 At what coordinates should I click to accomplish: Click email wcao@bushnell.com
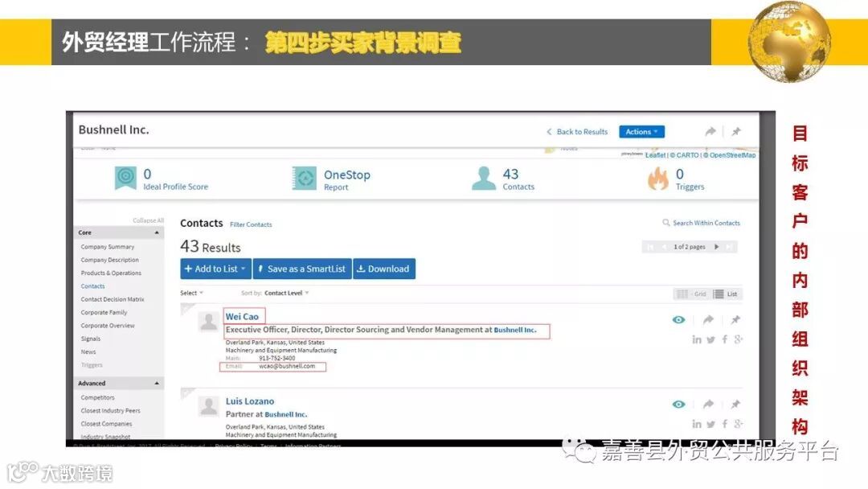(287, 367)
